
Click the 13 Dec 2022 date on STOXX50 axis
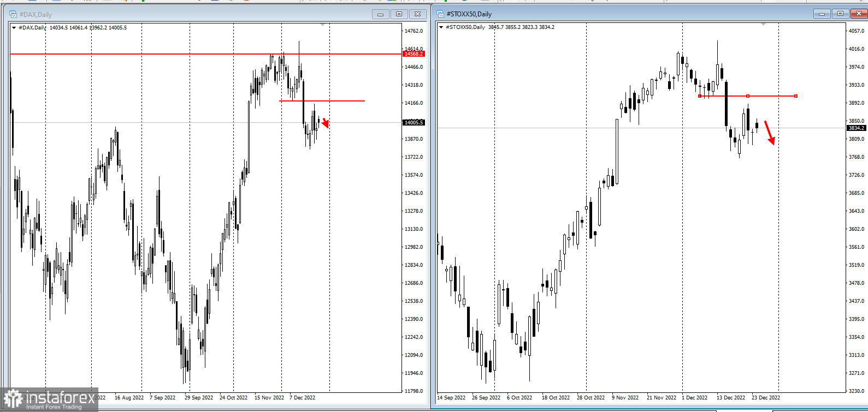pos(731,398)
